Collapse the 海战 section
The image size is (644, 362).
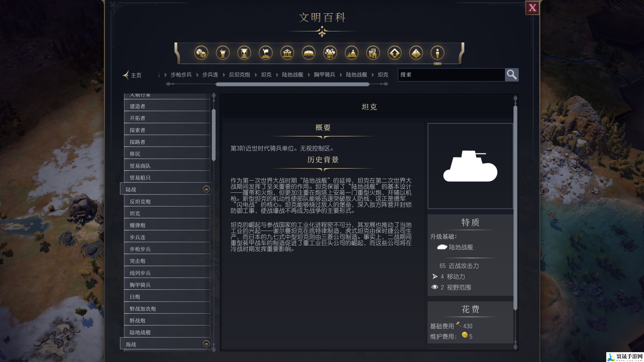click(206, 344)
